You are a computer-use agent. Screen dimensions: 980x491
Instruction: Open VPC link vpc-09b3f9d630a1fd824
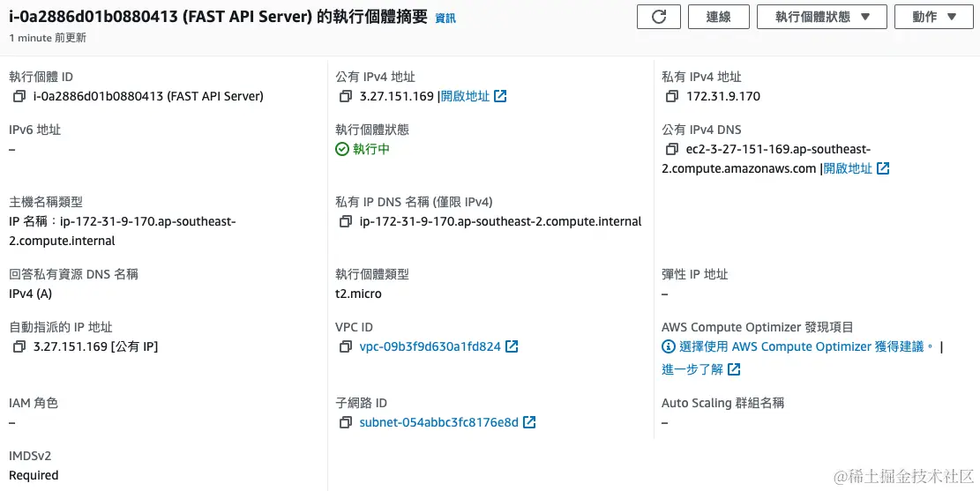click(430, 346)
